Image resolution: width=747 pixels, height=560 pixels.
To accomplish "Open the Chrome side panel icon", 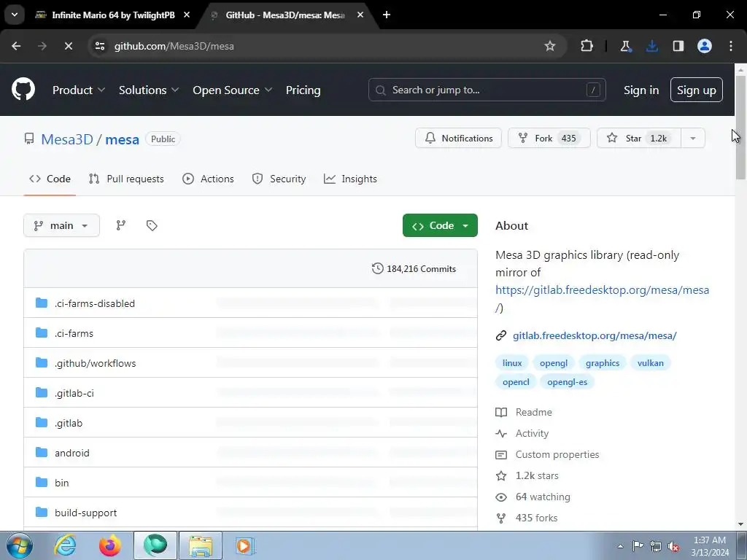I will coord(678,46).
